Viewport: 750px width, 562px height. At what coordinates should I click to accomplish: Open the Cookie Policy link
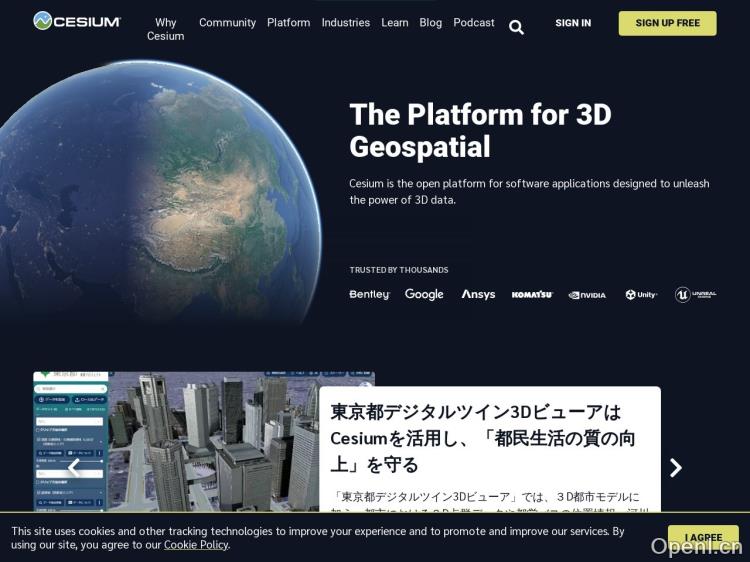pos(196,545)
